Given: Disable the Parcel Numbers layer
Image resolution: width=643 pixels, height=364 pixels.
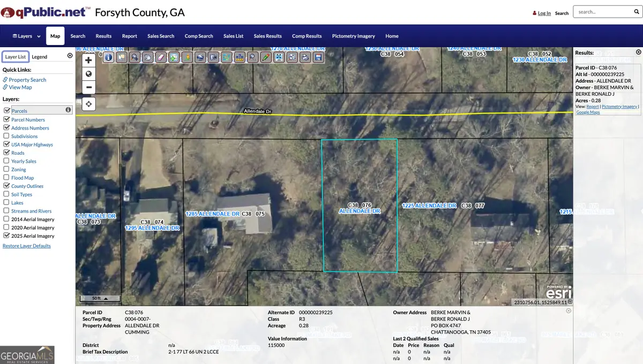Looking at the screenshot, I should tap(5, 119).
